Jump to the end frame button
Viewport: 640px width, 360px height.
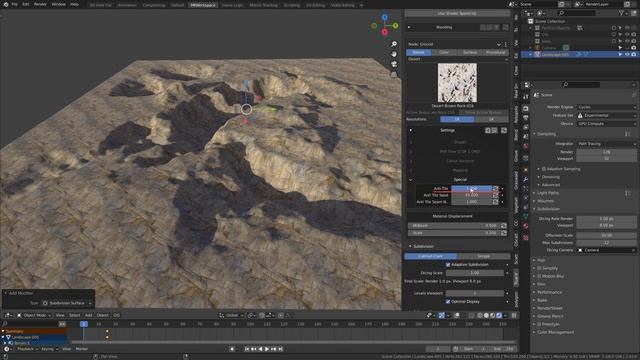tap(280, 349)
